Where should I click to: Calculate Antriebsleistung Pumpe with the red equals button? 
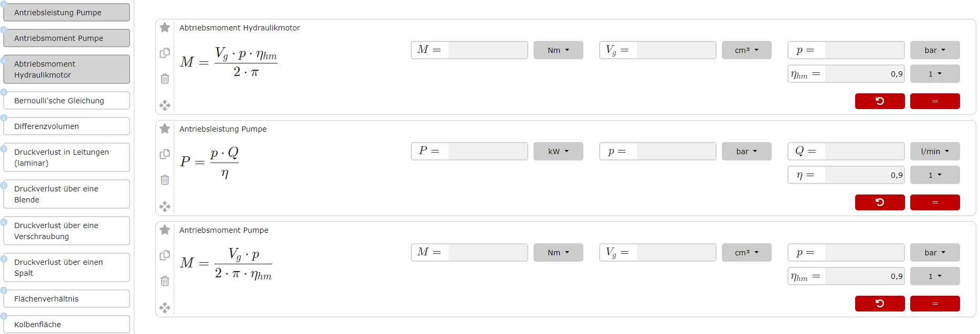click(934, 202)
